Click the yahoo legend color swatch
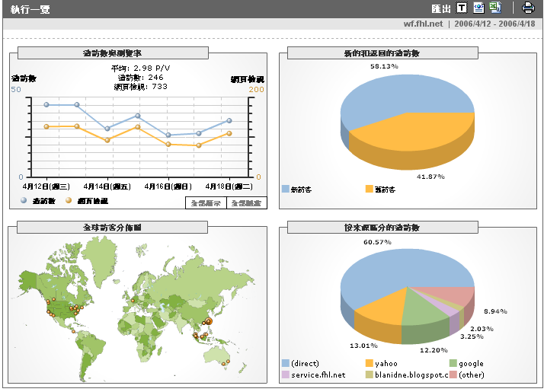The height and width of the screenshot is (392, 544). pos(369,363)
